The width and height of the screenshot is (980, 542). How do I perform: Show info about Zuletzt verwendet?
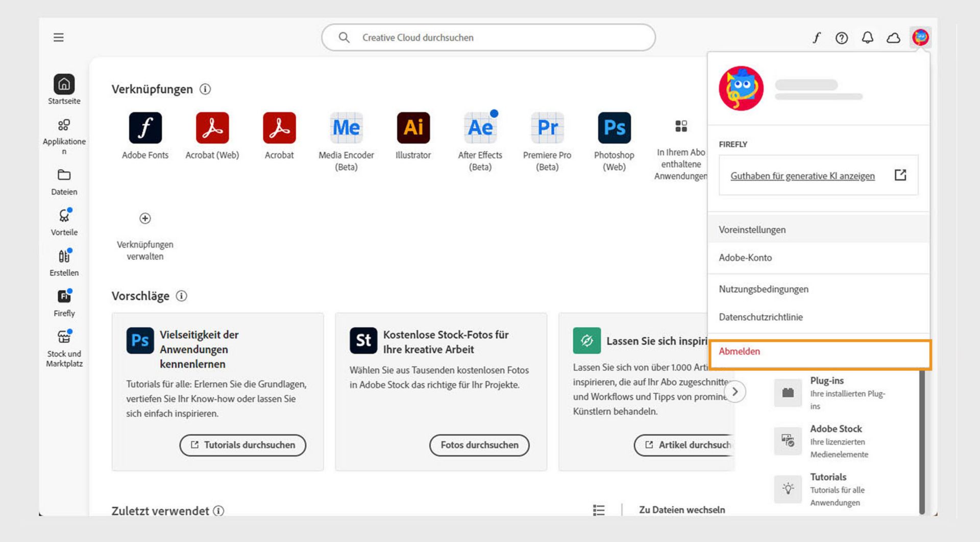pyautogui.click(x=218, y=510)
